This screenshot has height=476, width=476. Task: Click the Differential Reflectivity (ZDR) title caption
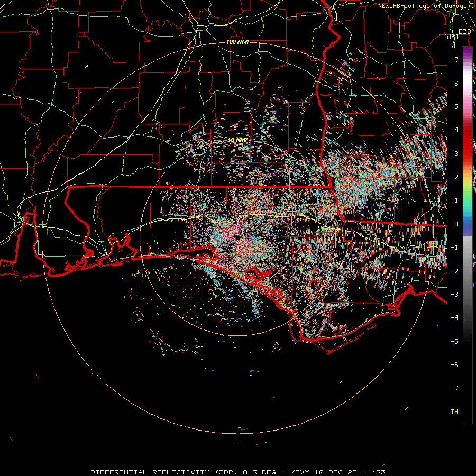(238, 472)
